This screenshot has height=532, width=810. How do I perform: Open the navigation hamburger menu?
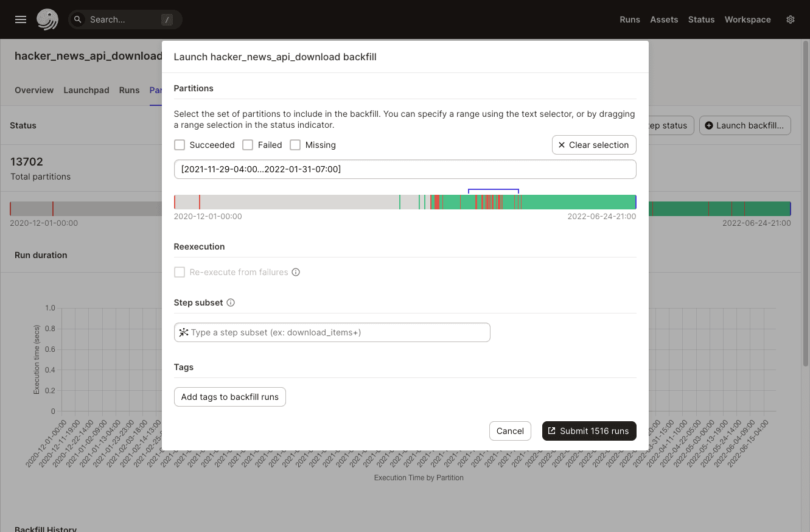[x=20, y=19]
